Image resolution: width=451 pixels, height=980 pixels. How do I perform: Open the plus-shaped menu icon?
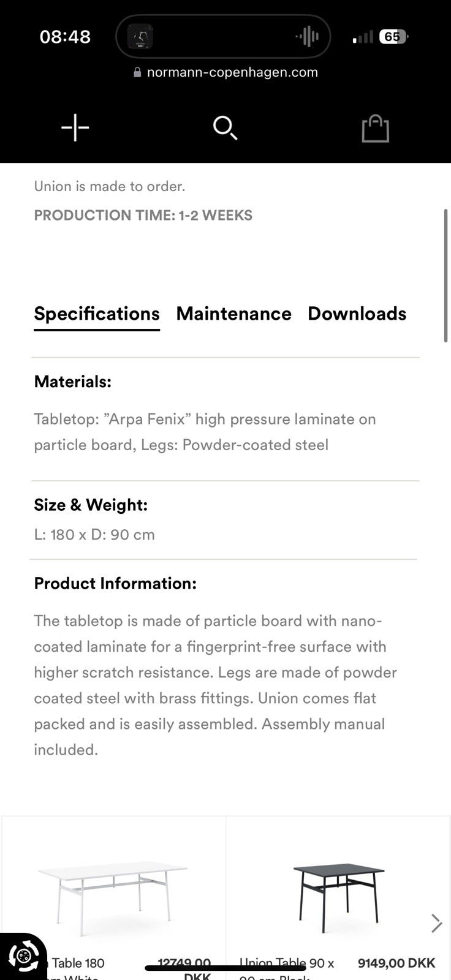75,127
